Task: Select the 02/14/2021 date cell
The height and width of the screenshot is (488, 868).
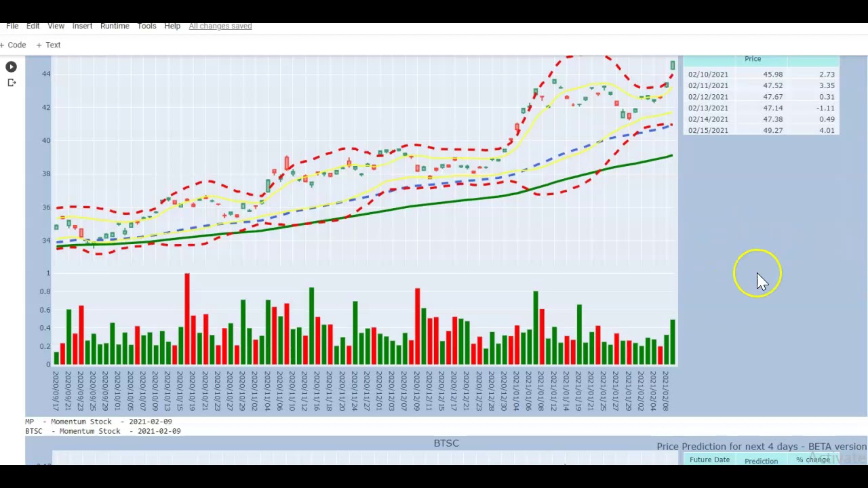Action: [708, 119]
